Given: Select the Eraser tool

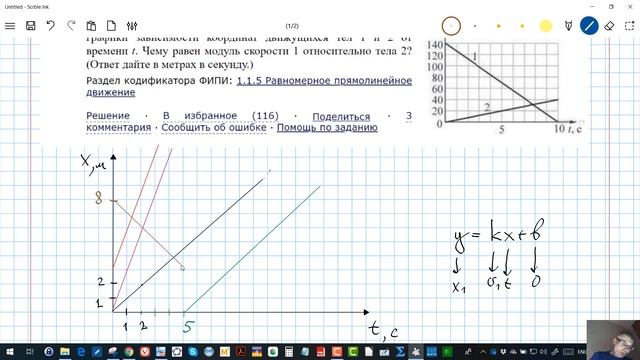Looking at the screenshot, I should coord(609,26).
